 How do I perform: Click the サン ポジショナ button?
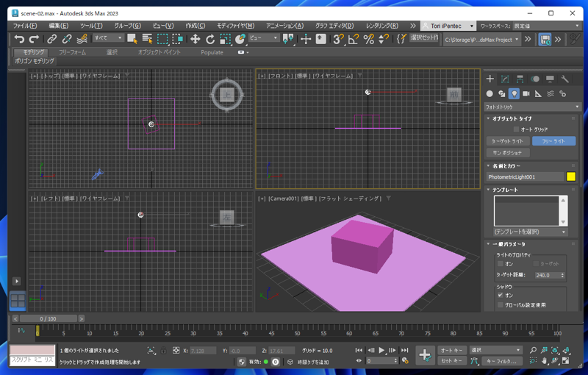coord(508,153)
